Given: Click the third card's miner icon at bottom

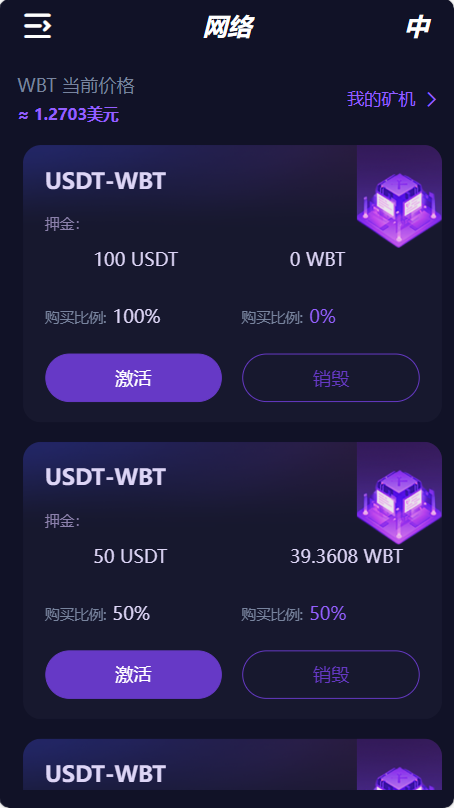Looking at the screenshot, I should tap(399, 778).
